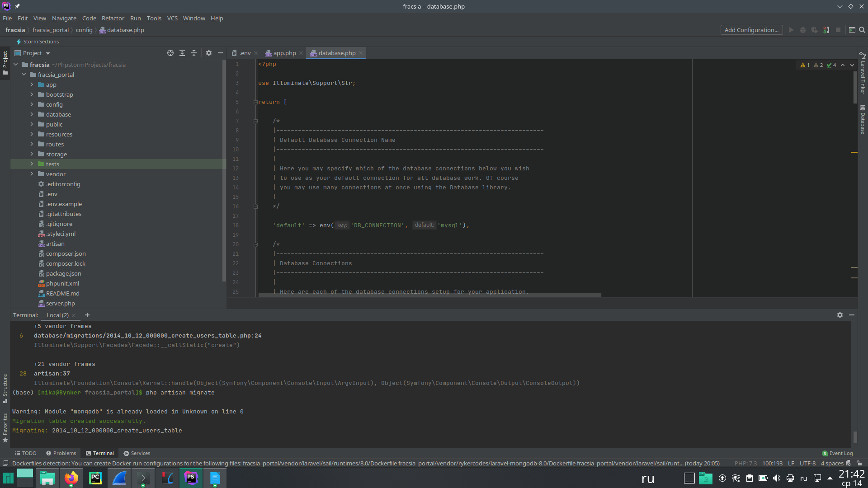The width and height of the screenshot is (868, 488).
Task: Open the Event Log
Action: pos(837,453)
